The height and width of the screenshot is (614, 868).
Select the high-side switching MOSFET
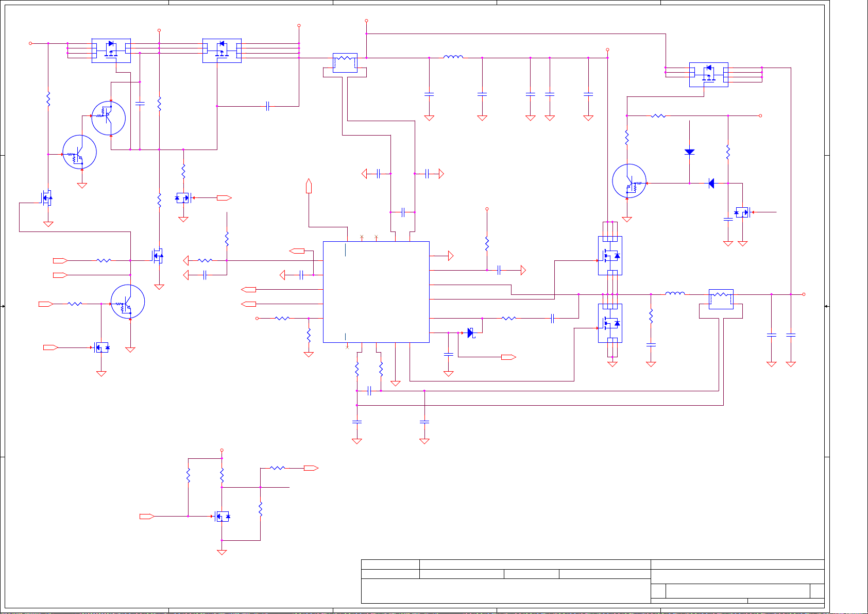(x=610, y=256)
